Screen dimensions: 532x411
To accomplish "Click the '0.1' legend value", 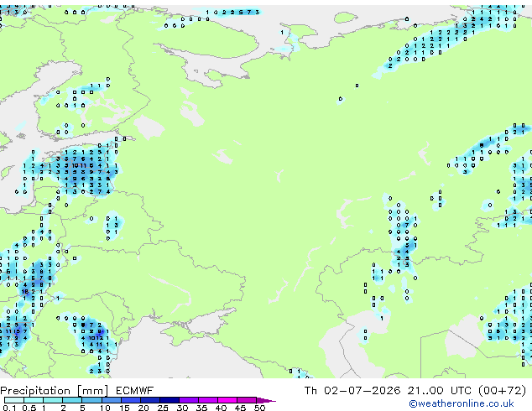I will [x=9, y=408].
